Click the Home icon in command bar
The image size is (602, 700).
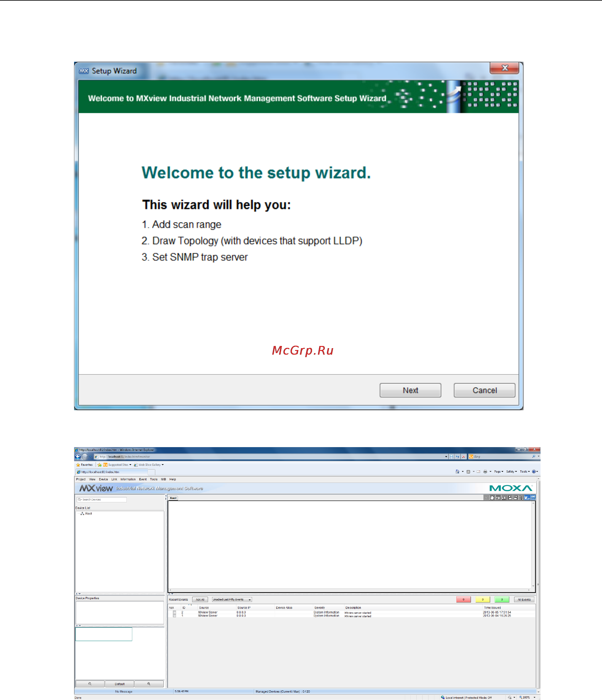458,472
